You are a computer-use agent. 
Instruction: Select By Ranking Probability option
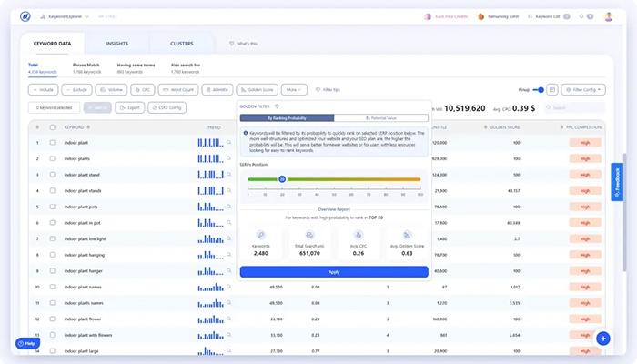287,118
